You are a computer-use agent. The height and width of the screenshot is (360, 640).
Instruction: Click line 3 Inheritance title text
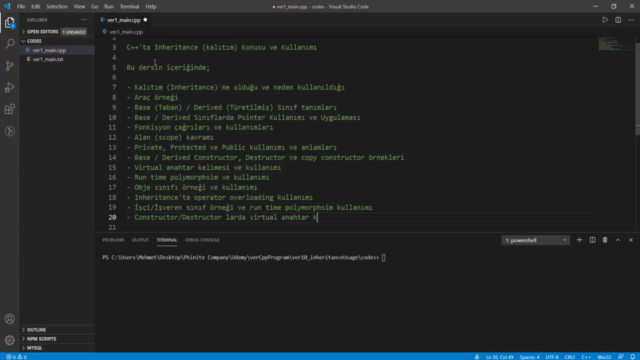[221, 47]
